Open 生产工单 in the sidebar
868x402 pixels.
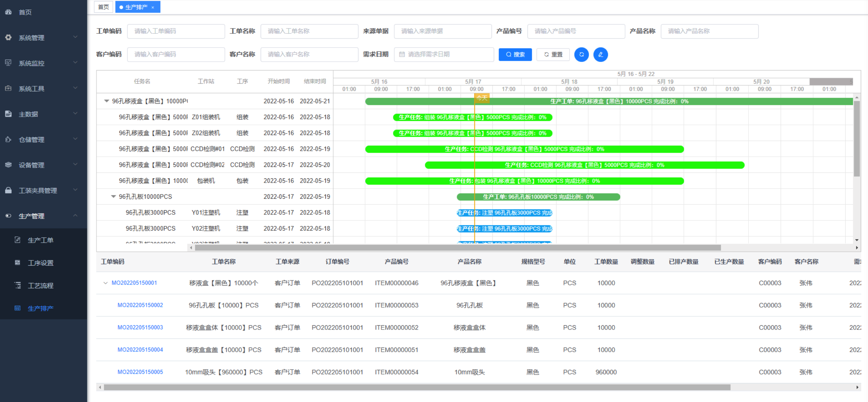tap(43, 240)
